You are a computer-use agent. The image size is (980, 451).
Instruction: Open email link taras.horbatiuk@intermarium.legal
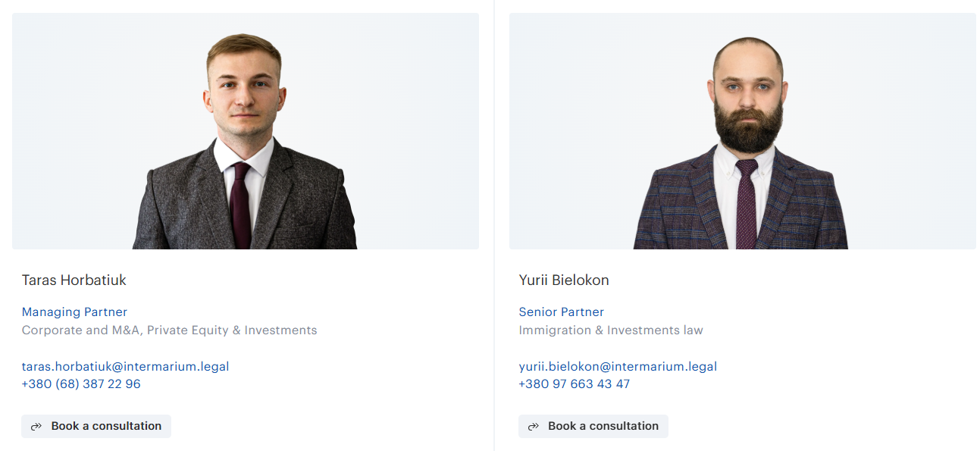pyautogui.click(x=126, y=367)
